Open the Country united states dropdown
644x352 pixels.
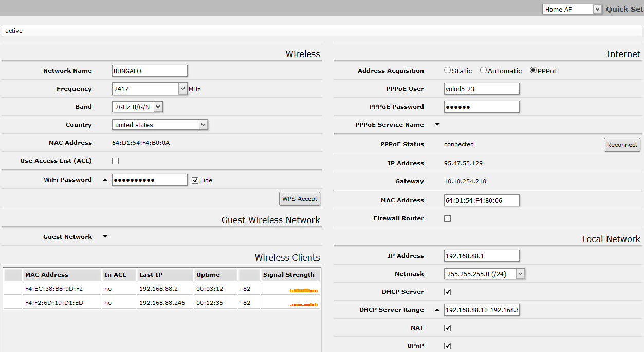pyautogui.click(x=160, y=125)
